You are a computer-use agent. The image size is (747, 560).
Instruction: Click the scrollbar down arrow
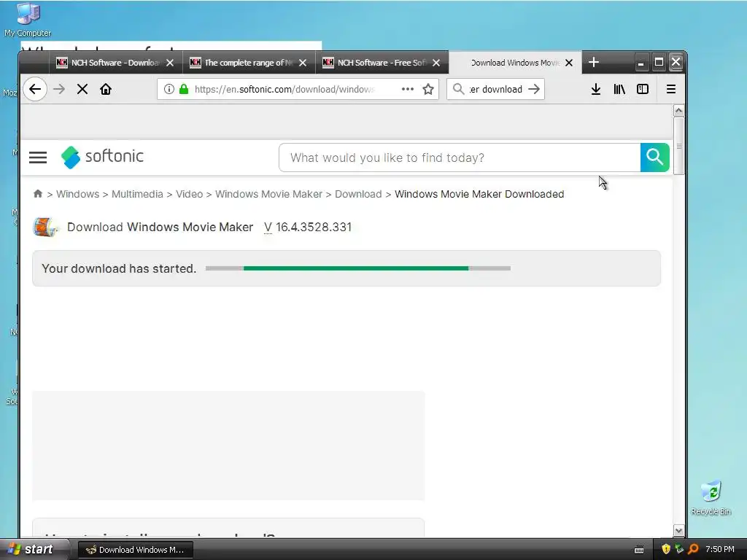tap(678, 530)
